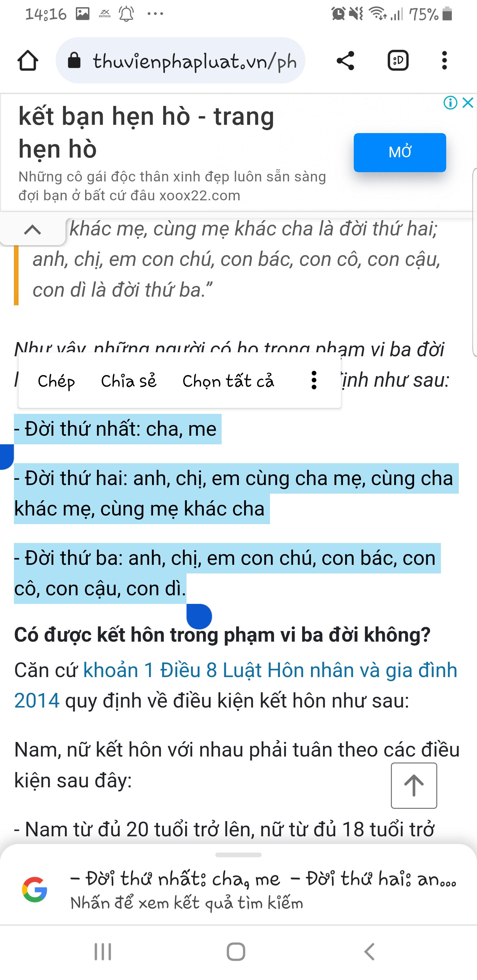
Task: Collapse the ad with the chevron
Action: (33, 230)
